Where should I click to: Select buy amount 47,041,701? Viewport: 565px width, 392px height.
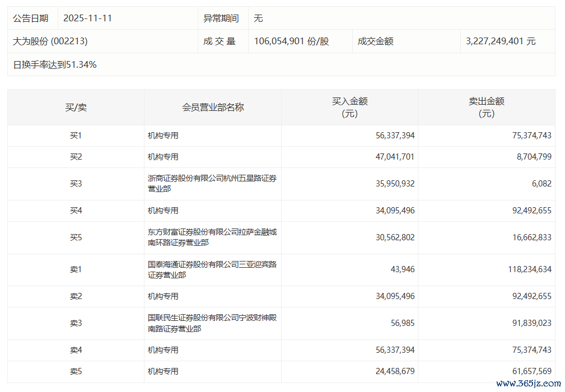[x=395, y=157]
